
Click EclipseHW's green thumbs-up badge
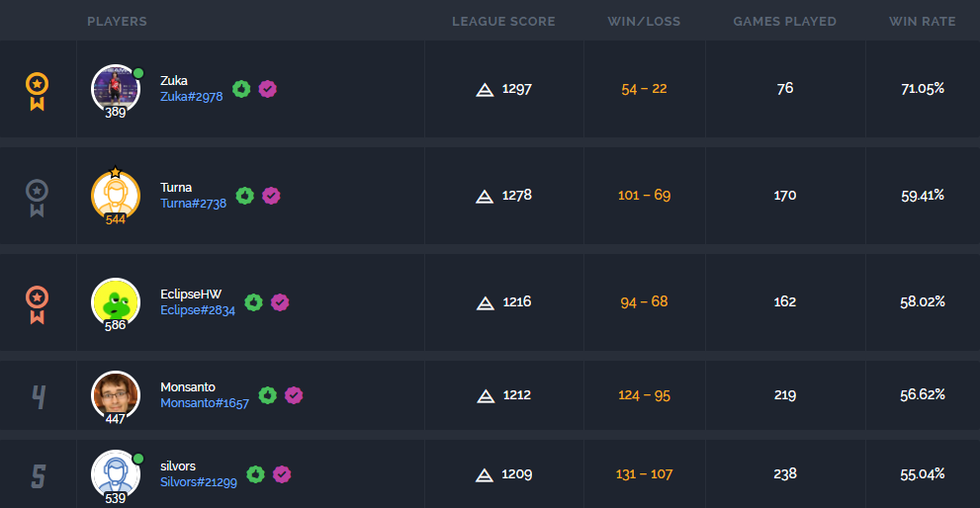tap(253, 302)
